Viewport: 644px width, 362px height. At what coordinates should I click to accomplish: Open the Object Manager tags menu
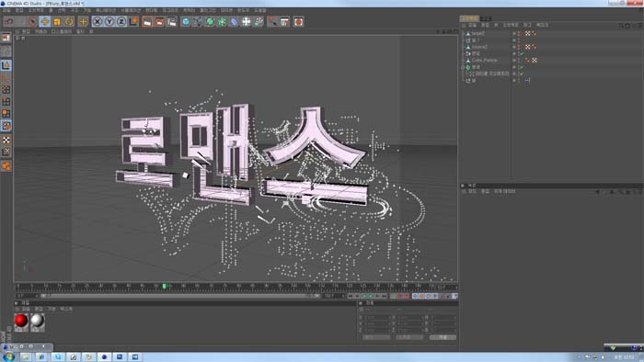coord(527,25)
